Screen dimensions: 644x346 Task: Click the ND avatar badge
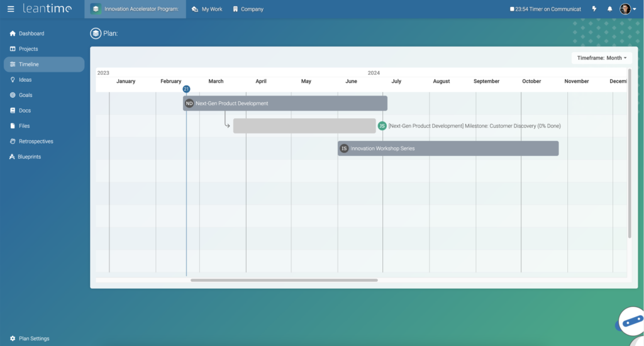(189, 103)
